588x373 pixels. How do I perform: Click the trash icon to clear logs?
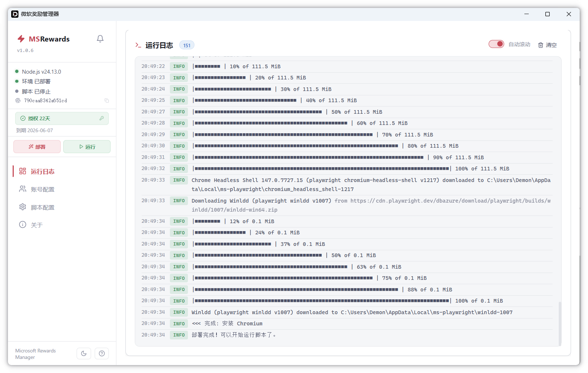541,45
